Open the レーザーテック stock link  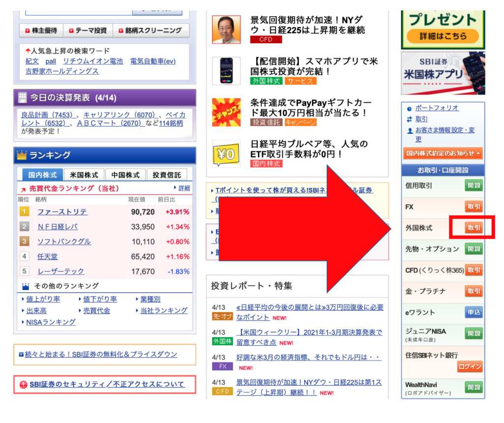tap(61, 272)
